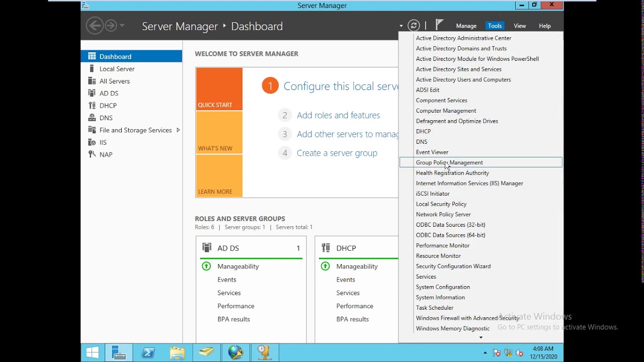Click AD DS Manageability green status icon
Image resolution: width=644 pixels, height=362 pixels.
tap(206, 266)
